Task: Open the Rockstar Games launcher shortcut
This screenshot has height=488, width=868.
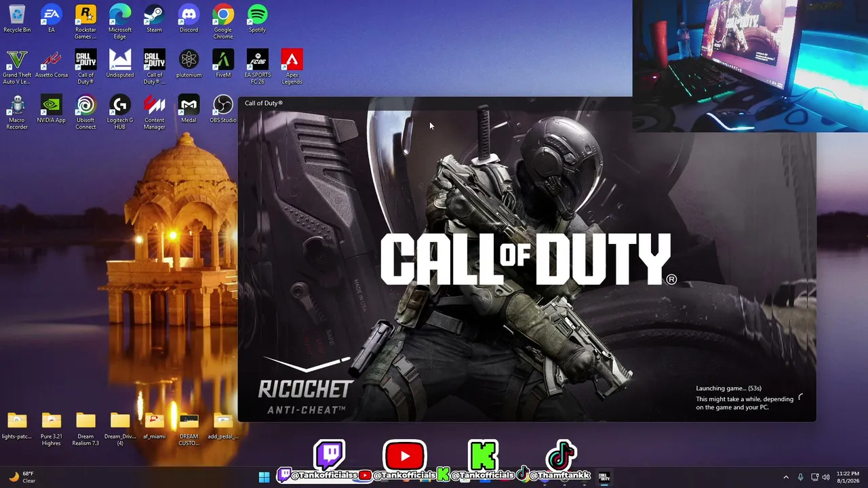Action: pos(85,22)
